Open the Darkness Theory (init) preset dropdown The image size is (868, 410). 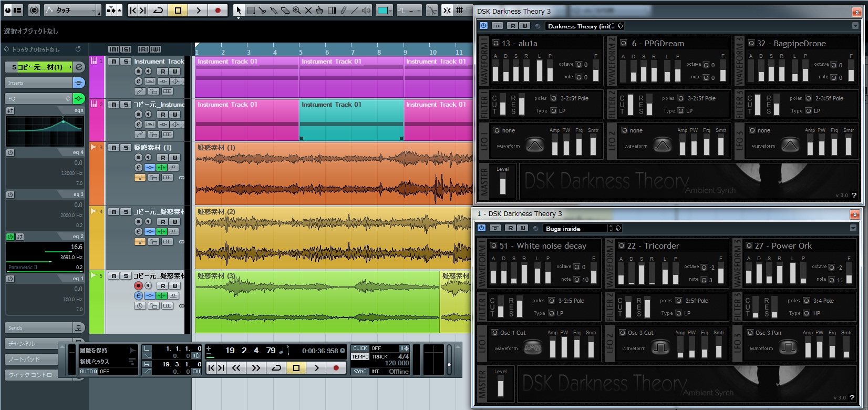click(x=581, y=26)
